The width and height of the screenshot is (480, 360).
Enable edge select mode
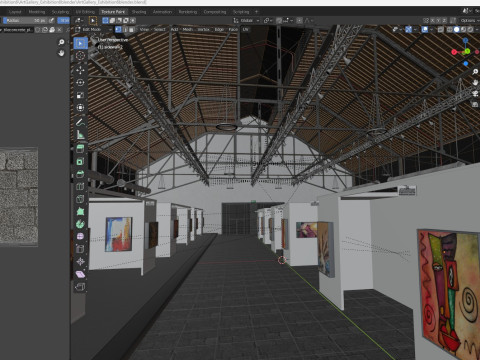pos(125,29)
